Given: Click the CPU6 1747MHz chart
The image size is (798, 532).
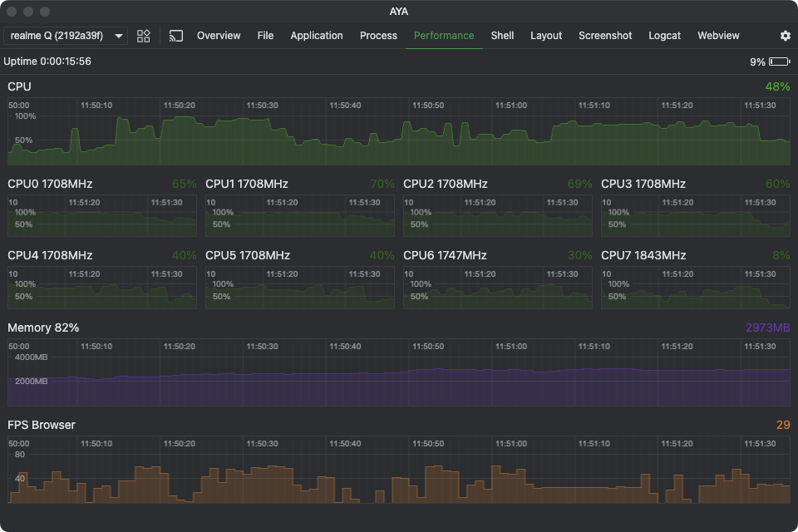Looking at the screenshot, I should pos(498,288).
